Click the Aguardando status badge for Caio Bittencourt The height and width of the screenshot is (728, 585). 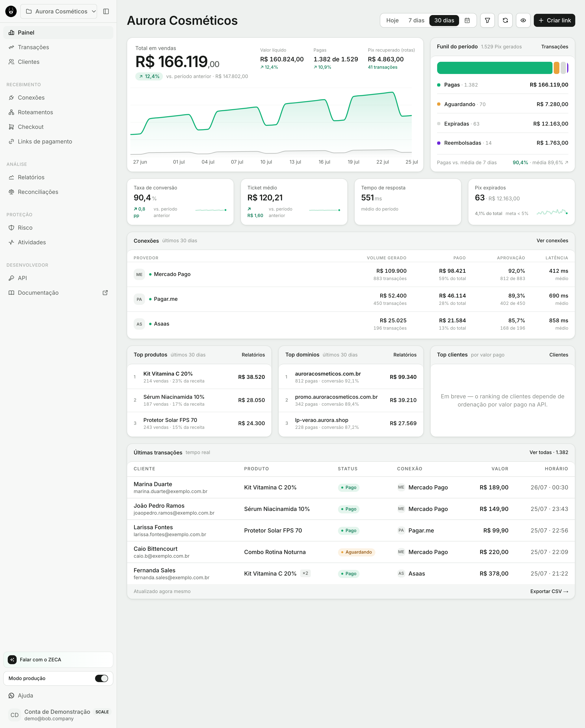(356, 552)
